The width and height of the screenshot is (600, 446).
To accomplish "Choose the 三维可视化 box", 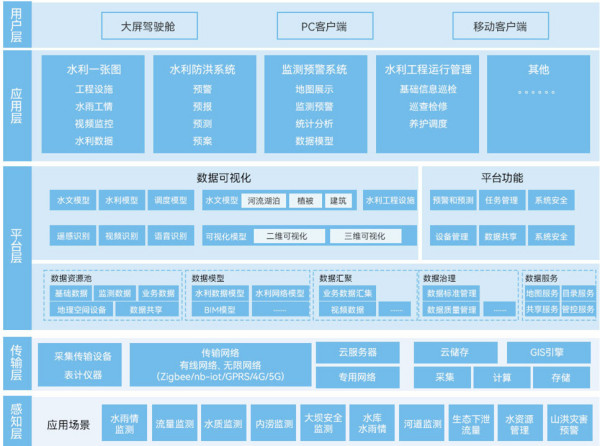I will point(364,237).
